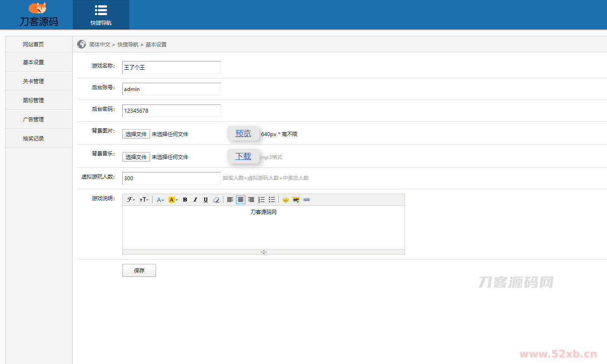
Task: Toggle underline formatting in the editor
Action: pyautogui.click(x=206, y=200)
